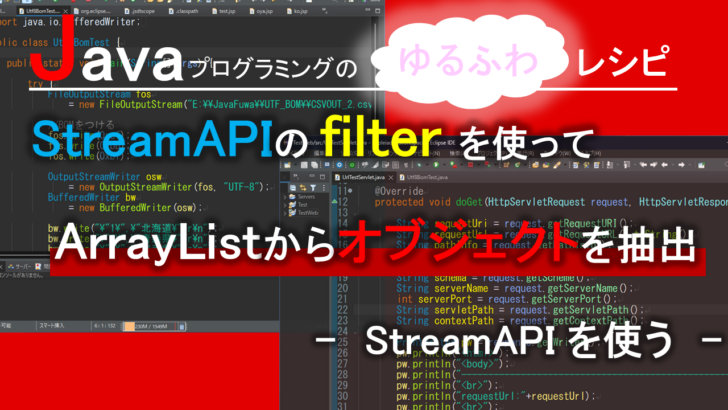Viewport: 728px width, 410px height.
Task: Click the doGet method name
Action: click(470, 202)
